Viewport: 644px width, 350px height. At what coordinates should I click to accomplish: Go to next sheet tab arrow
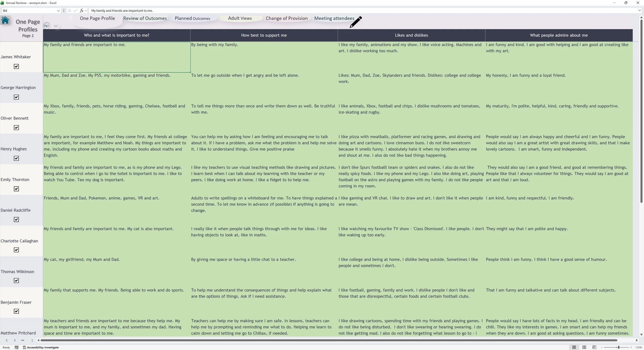coord(15,340)
